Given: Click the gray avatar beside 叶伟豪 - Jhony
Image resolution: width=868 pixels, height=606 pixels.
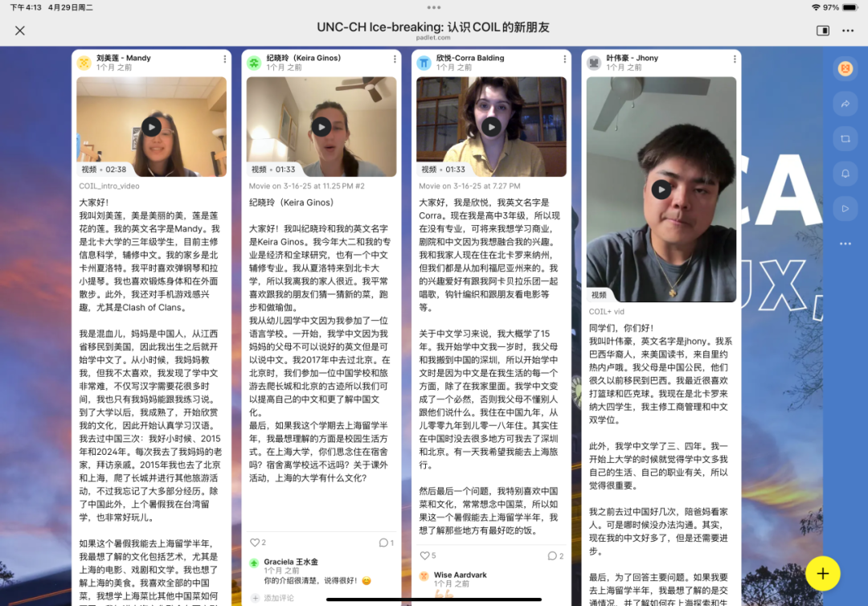Looking at the screenshot, I should click(594, 63).
